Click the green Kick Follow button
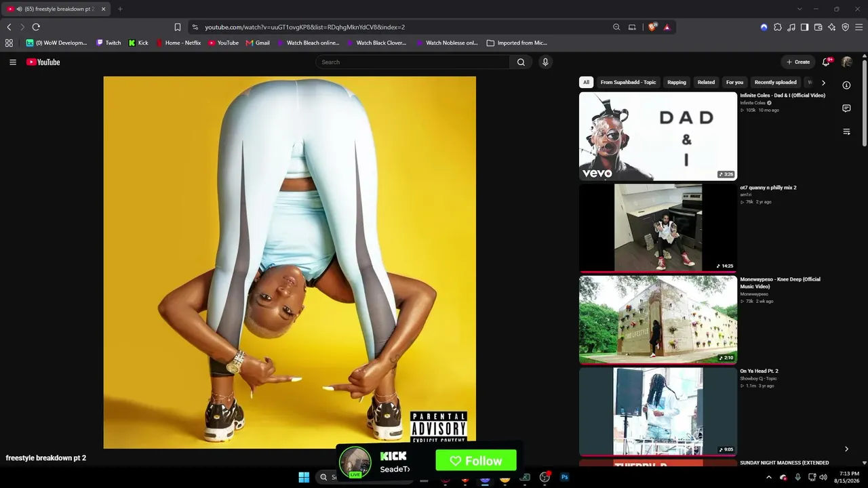 tap(476, 461)
